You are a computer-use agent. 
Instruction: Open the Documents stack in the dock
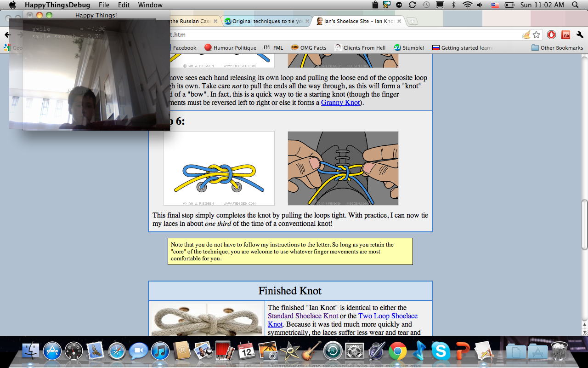tap(516, 351)
